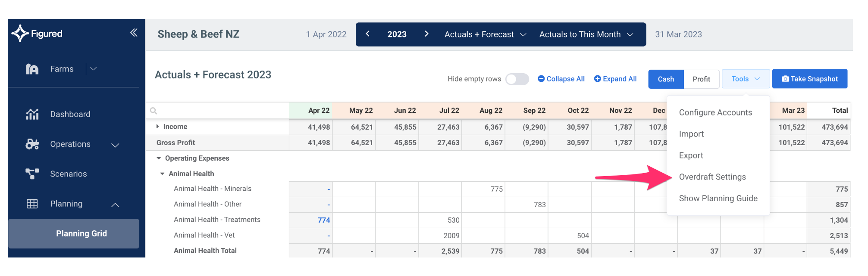
Task: Toggle the Hide empty rows switch
Action: (x=517, y=79)
